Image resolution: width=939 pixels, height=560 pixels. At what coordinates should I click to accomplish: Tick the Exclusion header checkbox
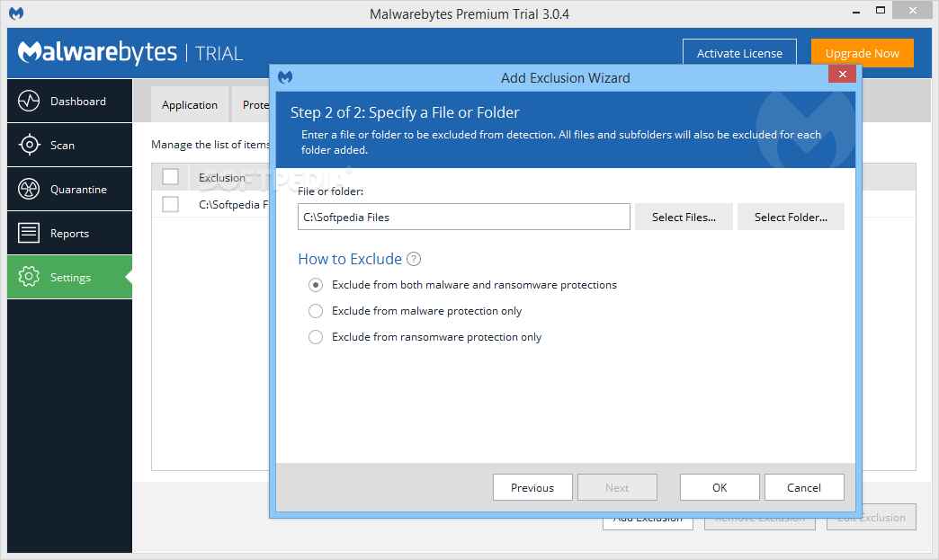click(171, 177)
